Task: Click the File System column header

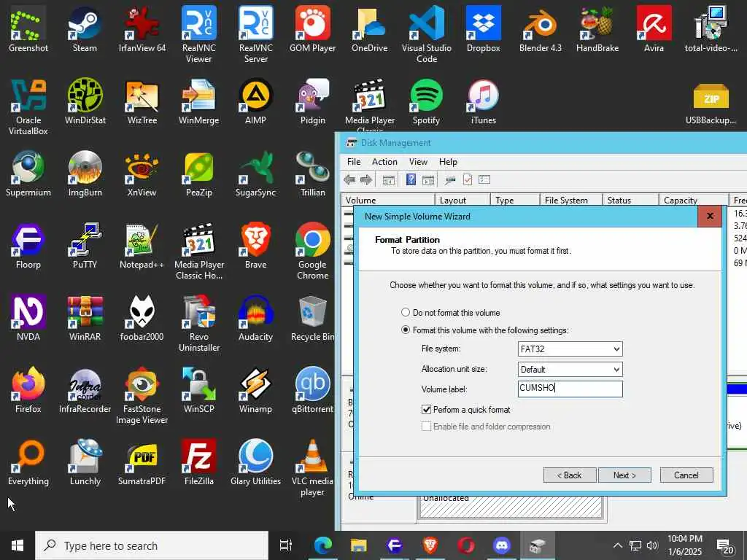Action: click(x=570, y=200)
